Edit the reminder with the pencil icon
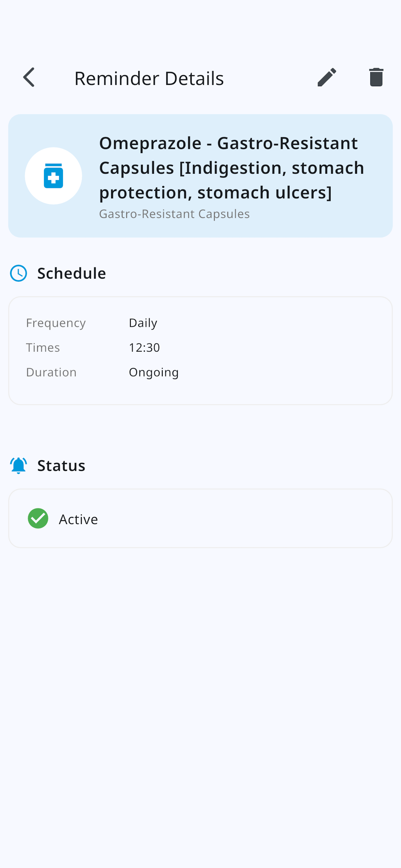The width and height of the screenshot is (401, 868). [x=327, y=77]
